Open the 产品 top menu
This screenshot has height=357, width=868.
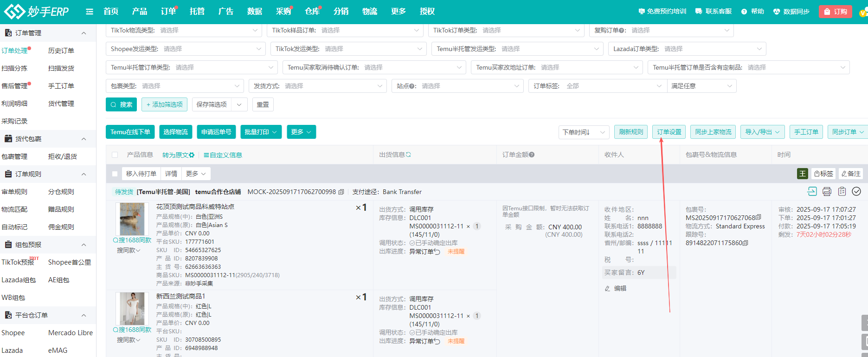(x=140, y=11)
